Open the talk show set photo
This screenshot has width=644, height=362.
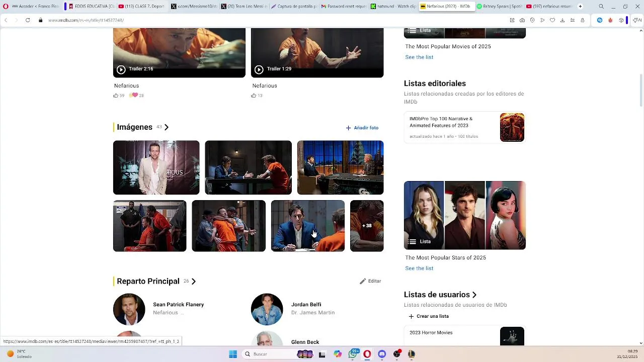tap(340, 167)
